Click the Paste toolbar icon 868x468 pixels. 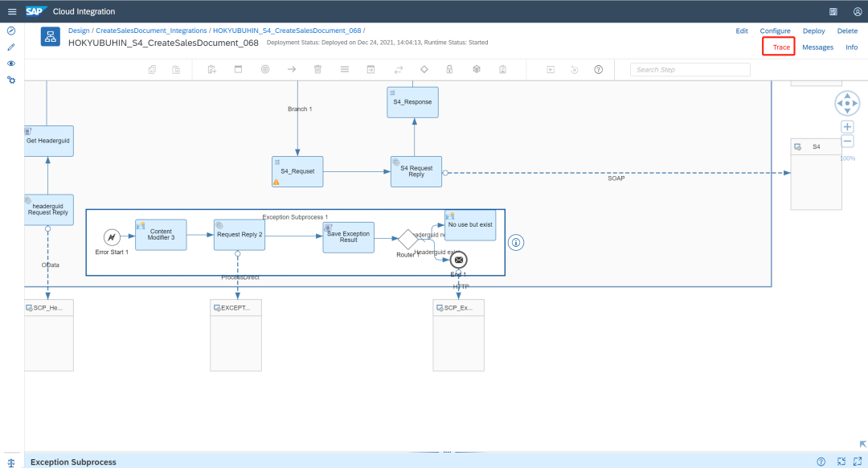tap(176, 69)
